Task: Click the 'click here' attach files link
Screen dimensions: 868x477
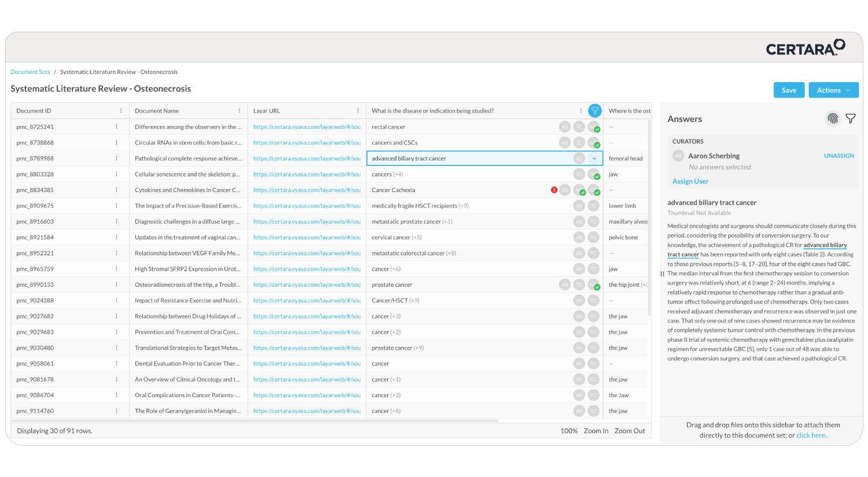Action: coord(811,435)
